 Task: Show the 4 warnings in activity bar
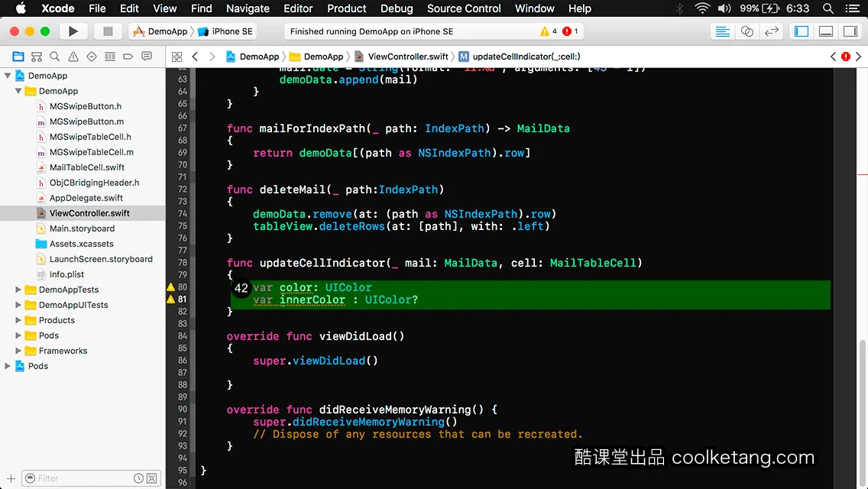548,31
